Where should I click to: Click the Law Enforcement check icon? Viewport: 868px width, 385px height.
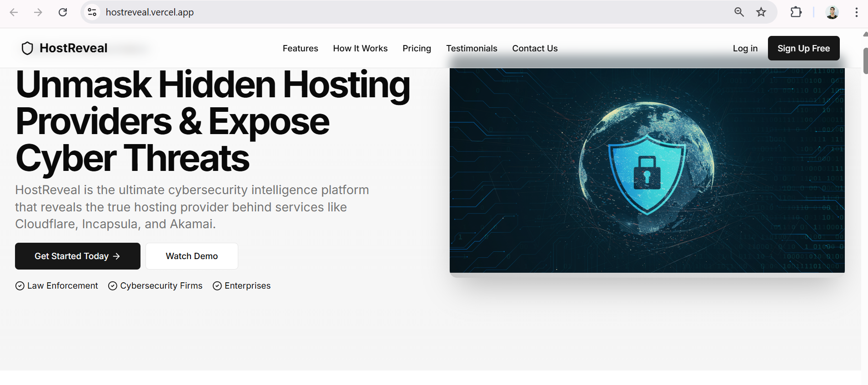click(20, 286)
